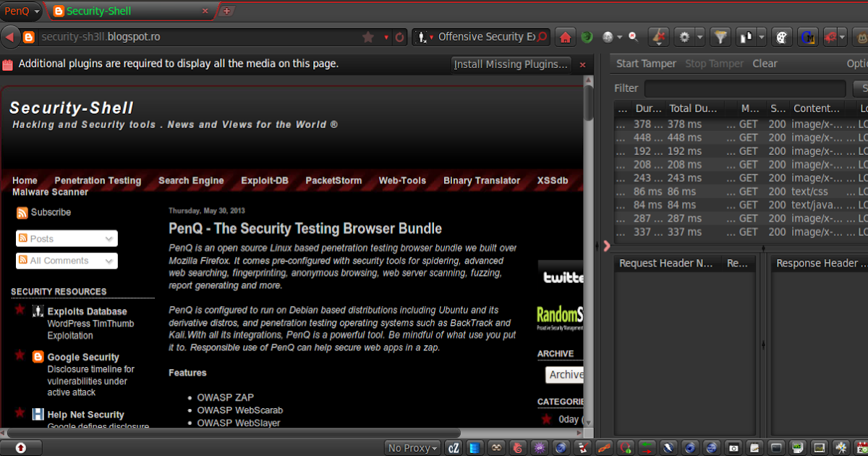The width and height of the screenshot is (868, 456).
Task: Dismiss the plugins notification bar
Action: [583, 64]
